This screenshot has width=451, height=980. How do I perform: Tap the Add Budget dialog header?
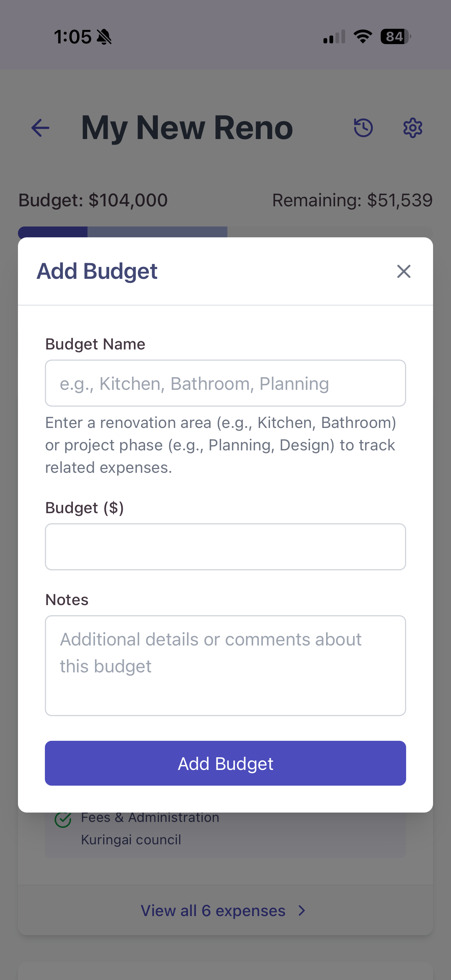pyautogui.click(x=98, y=271)
